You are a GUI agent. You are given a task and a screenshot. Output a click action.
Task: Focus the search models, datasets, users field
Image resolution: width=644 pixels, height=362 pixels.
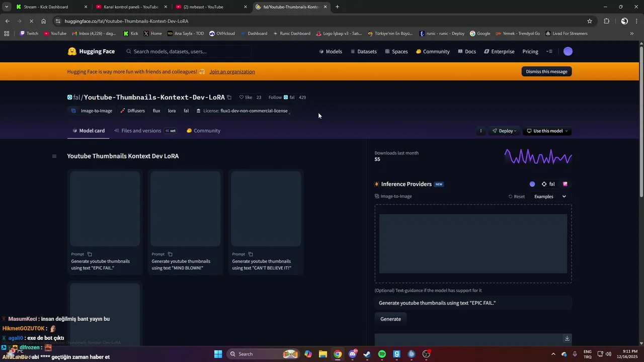[187, 51]
